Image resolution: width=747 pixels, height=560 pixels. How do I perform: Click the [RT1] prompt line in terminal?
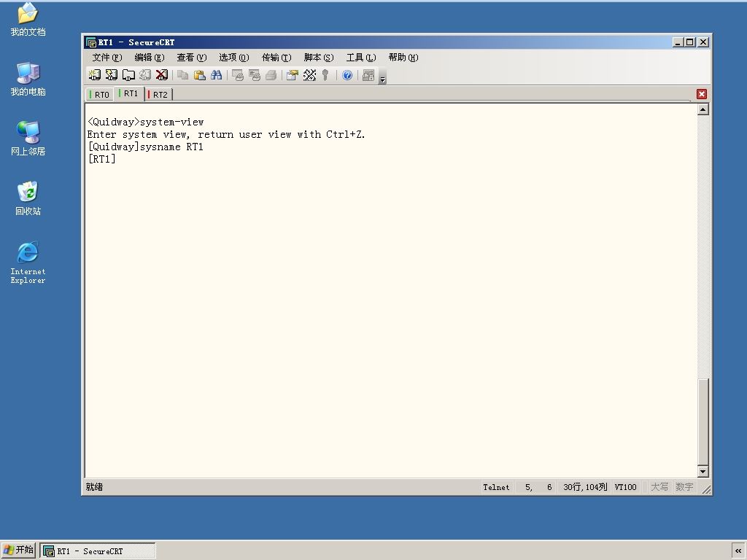(x=102, y=159)
